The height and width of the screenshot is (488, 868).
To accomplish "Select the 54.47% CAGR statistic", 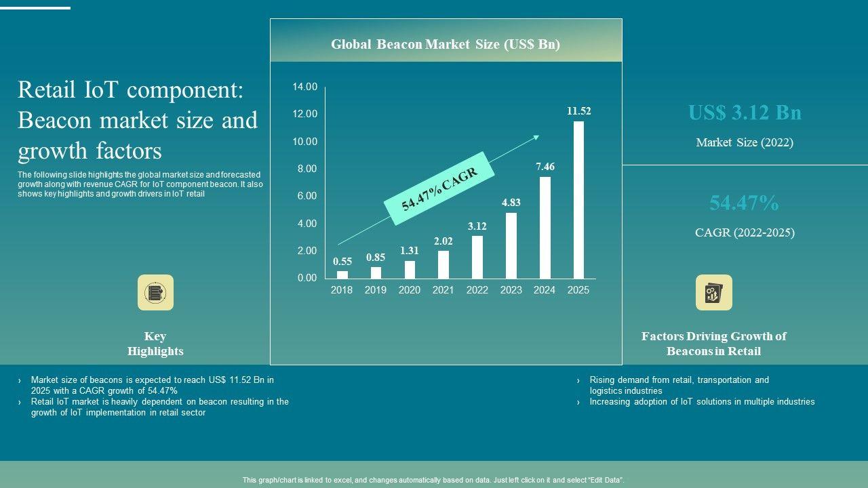I will click(744, 203).
